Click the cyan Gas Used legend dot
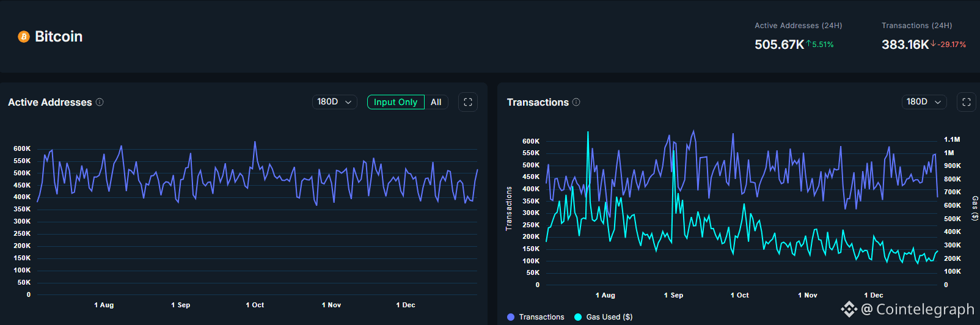The image size is (980, 325). (x=578, y=317)
